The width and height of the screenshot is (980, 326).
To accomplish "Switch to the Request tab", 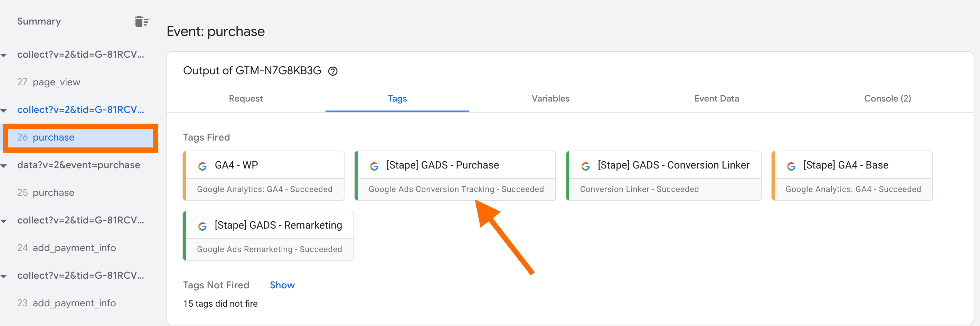I will (x=246, y=98).
